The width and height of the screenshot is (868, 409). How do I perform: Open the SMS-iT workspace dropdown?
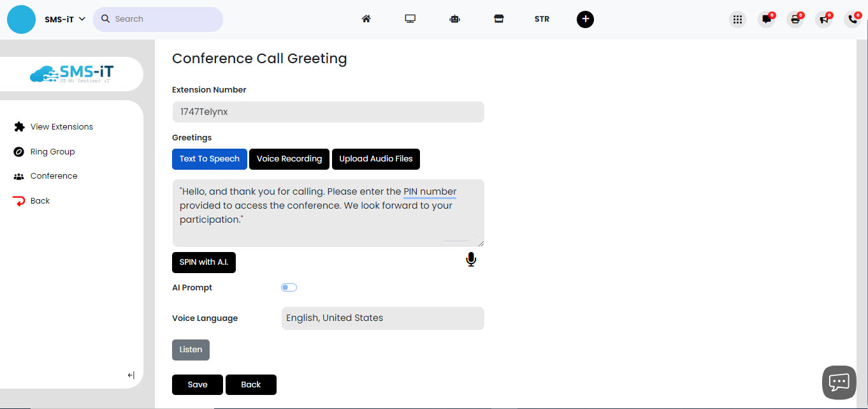point(64,19)
